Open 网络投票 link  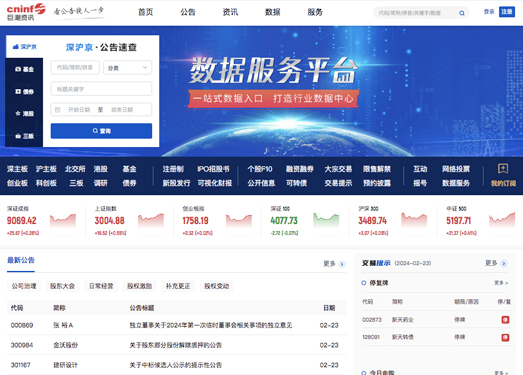click(x=456, y=169)
